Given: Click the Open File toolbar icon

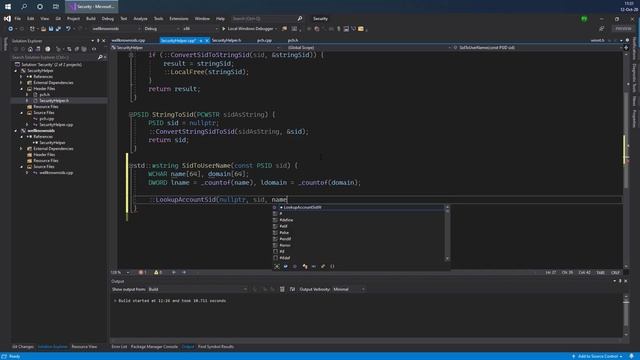Looking at the screenshot, I should pos(43,29).
